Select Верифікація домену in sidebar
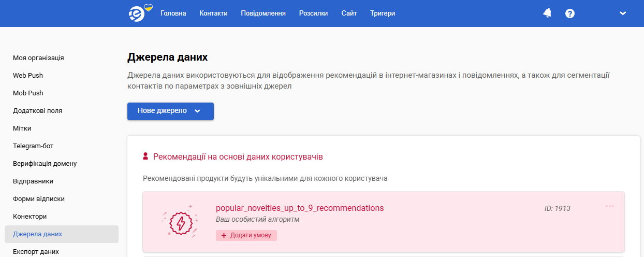 (x=45, y=163)
